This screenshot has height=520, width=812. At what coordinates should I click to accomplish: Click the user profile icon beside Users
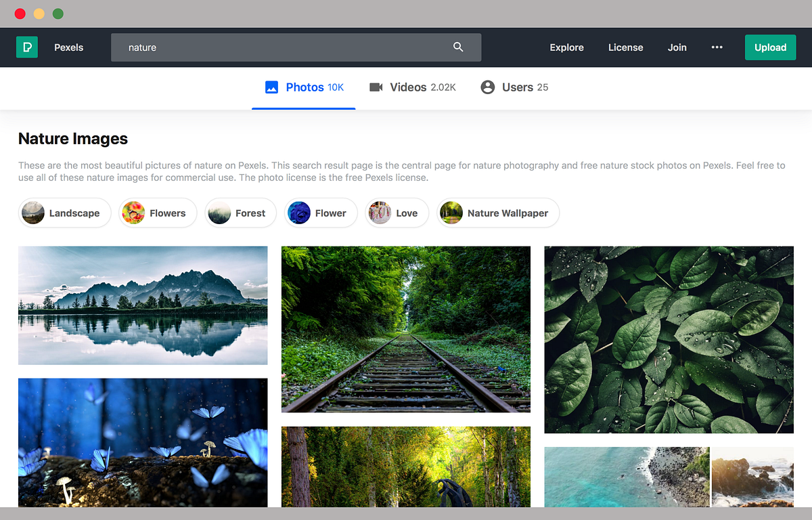click(487, 87)
